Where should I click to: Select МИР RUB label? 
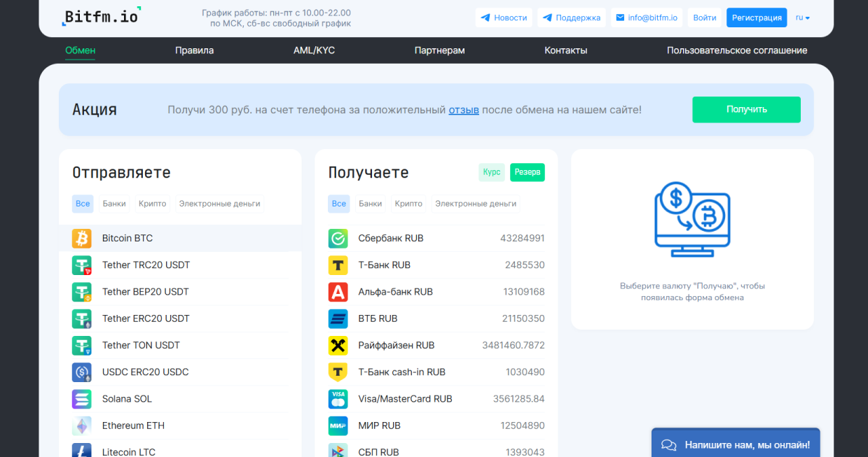[380, 426]
